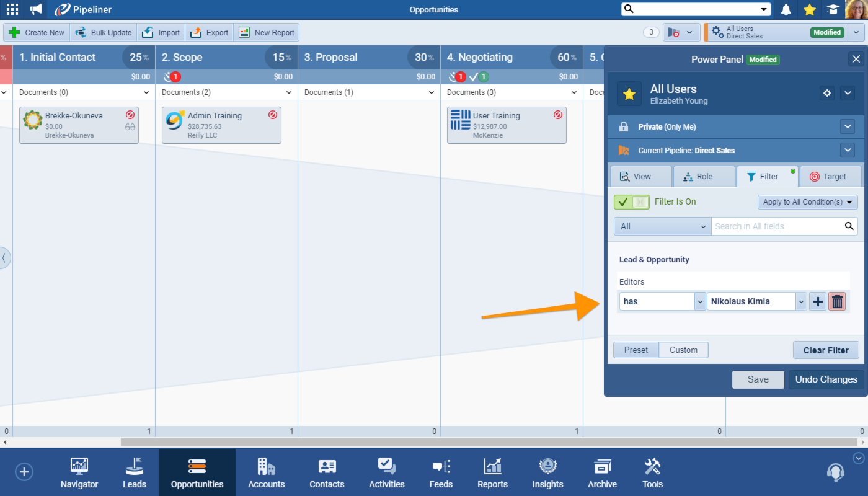Click the headset support icon

(835, 472)
